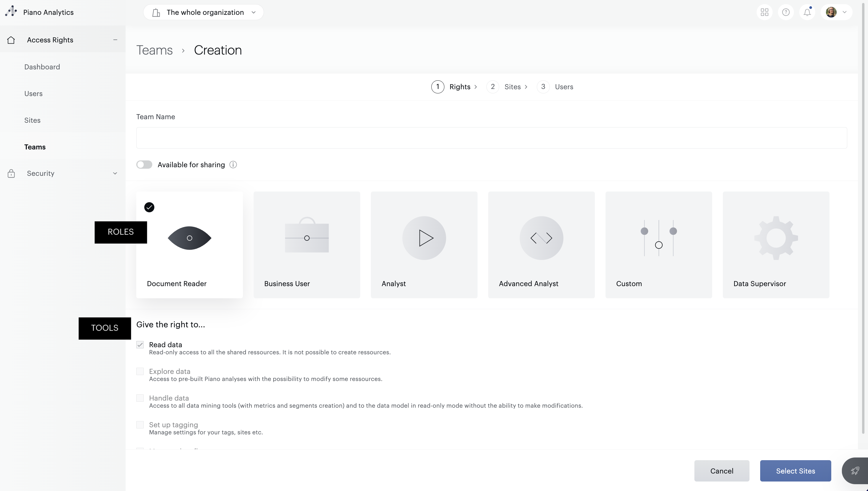Click the rocket icon in bottom corner
This screenshot has height=491, width=868.
point(855,471)
